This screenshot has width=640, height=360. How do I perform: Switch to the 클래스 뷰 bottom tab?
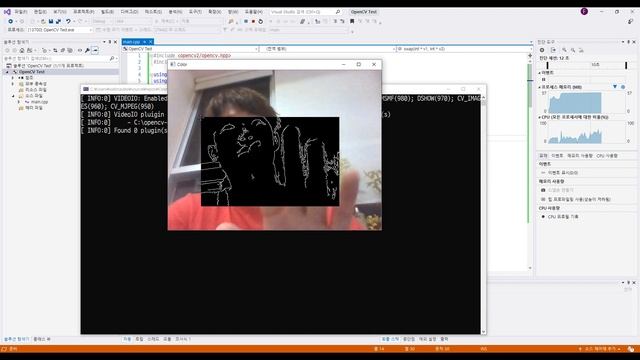tap(42, 339)
